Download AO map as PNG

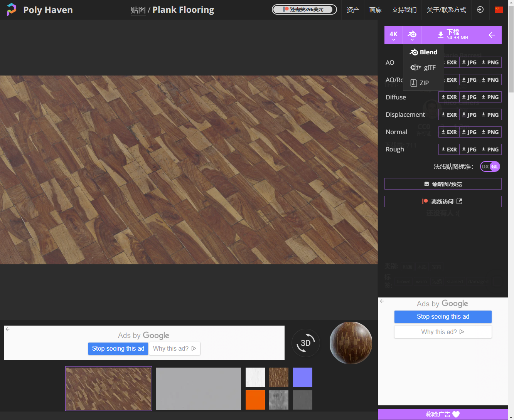[x=490, y=62]
